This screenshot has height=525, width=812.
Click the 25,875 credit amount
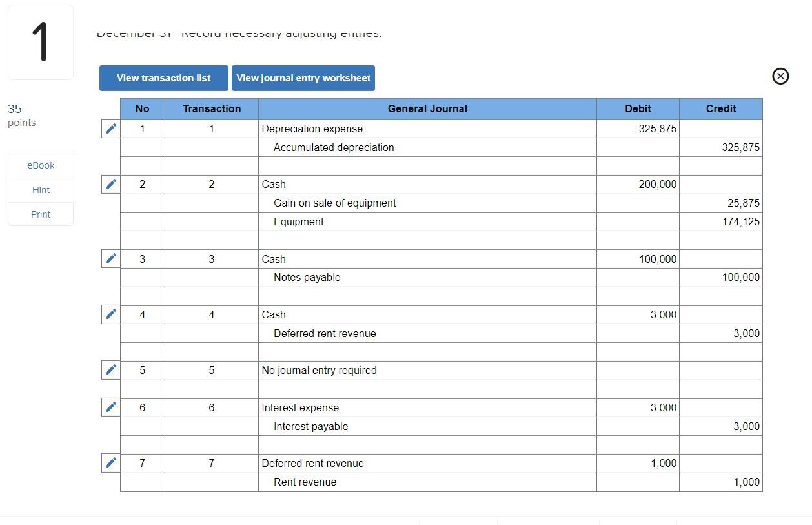click(744, 203)
